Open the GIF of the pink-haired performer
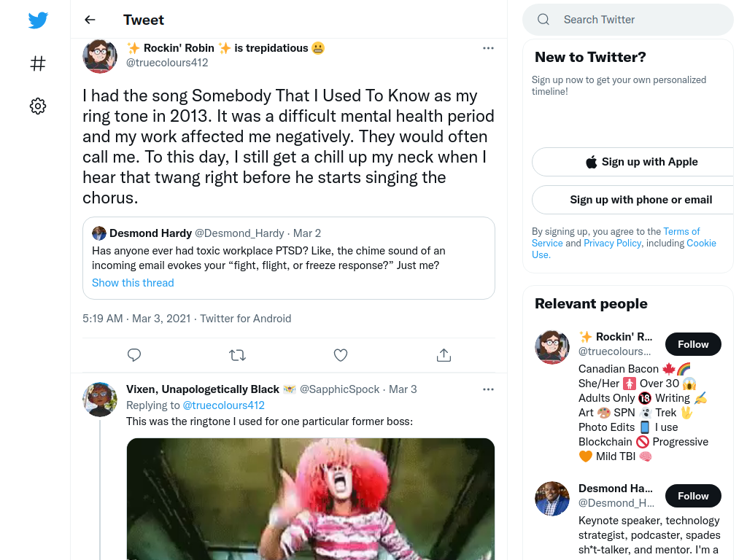 (311, 499)
